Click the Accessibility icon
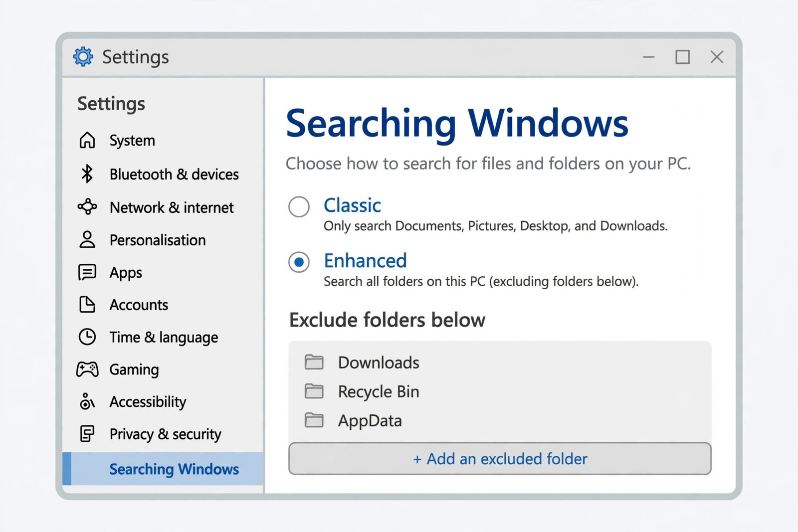Screen dimensions: 798x532 click(x=87, y=401)
